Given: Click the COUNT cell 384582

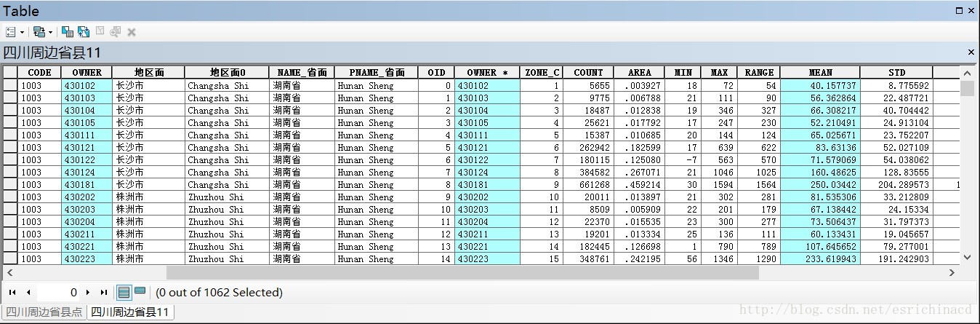Looking at the screenshot, I should coord(588,172).
